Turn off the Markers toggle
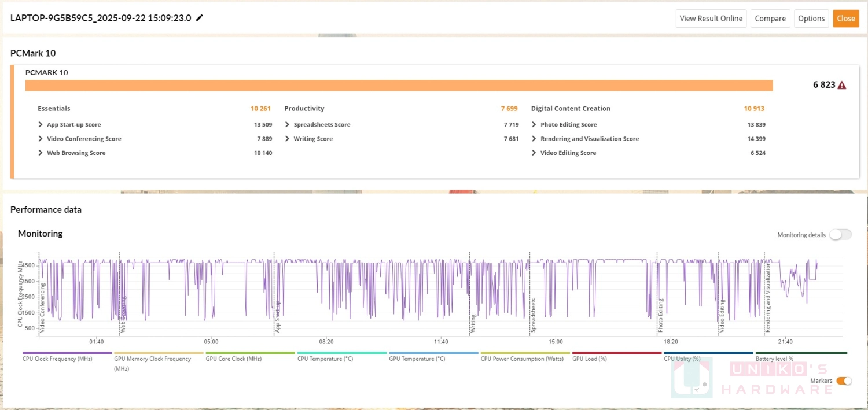The height and width of the screenshot is (410, 868). click(x=844, y=381)
